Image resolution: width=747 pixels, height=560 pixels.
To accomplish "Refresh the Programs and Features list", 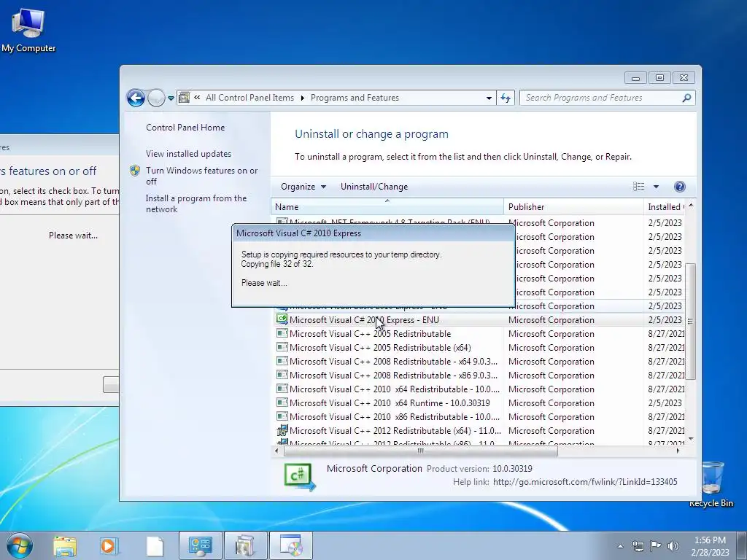I will coord(506,98).
